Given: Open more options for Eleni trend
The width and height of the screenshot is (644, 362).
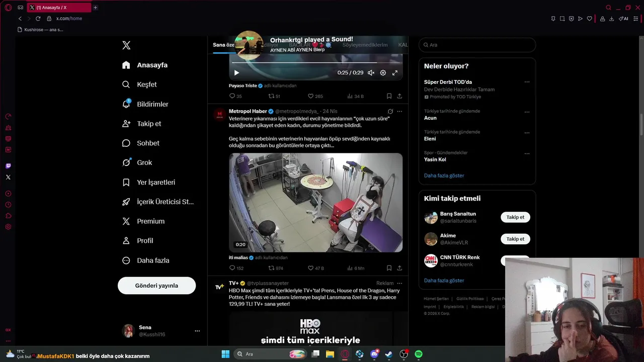Looking at the screenshot, I should pyautogui.click(x=527, y=133).
